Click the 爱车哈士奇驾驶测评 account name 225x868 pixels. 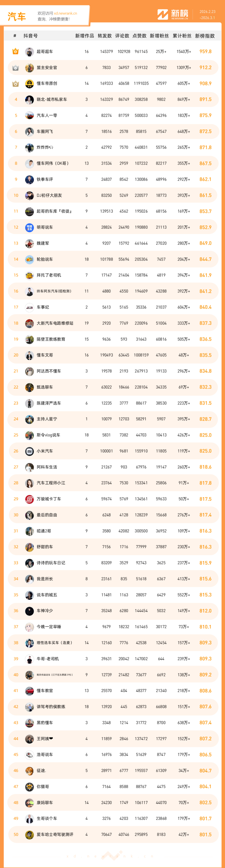(55, 834)
